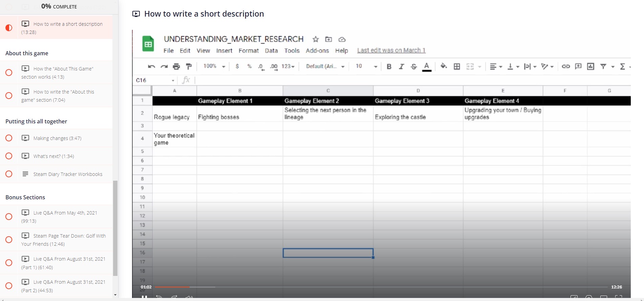Screen dimensions: 644x301
Task: Open the Data menu
Action: point(271,51)
